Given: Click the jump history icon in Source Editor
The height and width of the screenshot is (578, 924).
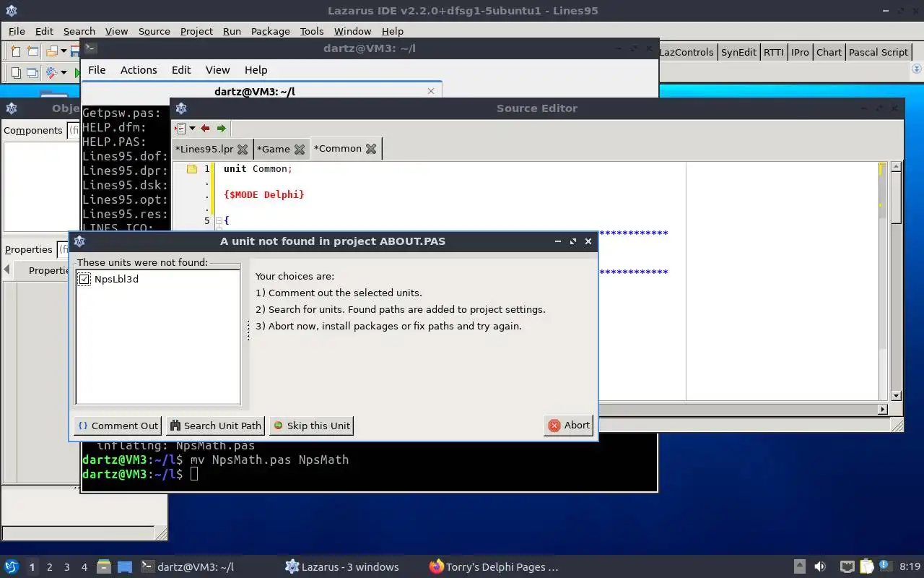Looking at the screenshot, I should point(180,128).
